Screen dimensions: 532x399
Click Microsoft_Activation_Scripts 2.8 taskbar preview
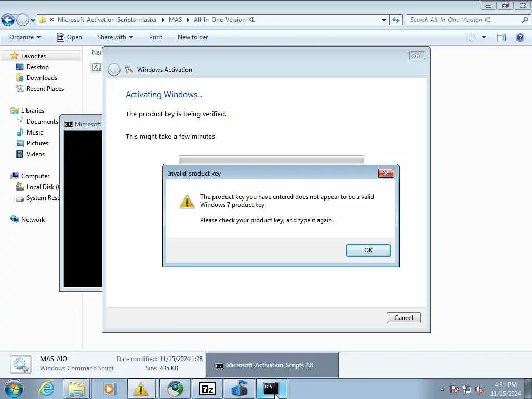(x=271, y=365)
